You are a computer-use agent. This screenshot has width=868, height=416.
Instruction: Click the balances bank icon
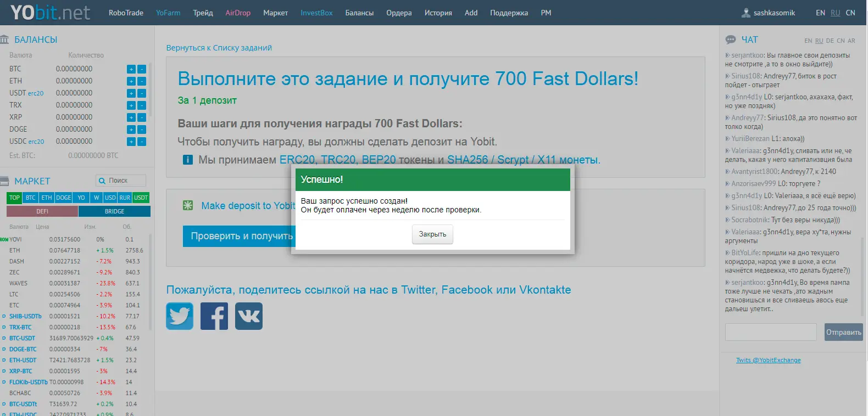(4, 40)
